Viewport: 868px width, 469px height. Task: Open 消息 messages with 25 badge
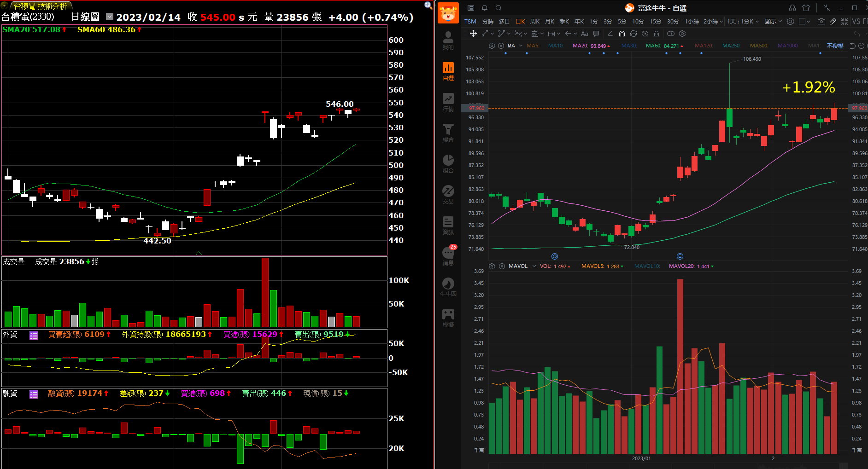point(449,255)
